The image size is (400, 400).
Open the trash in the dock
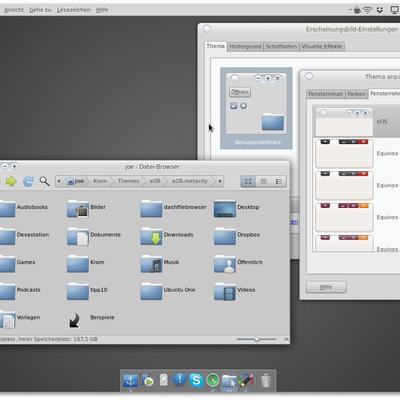coord(266,380)
